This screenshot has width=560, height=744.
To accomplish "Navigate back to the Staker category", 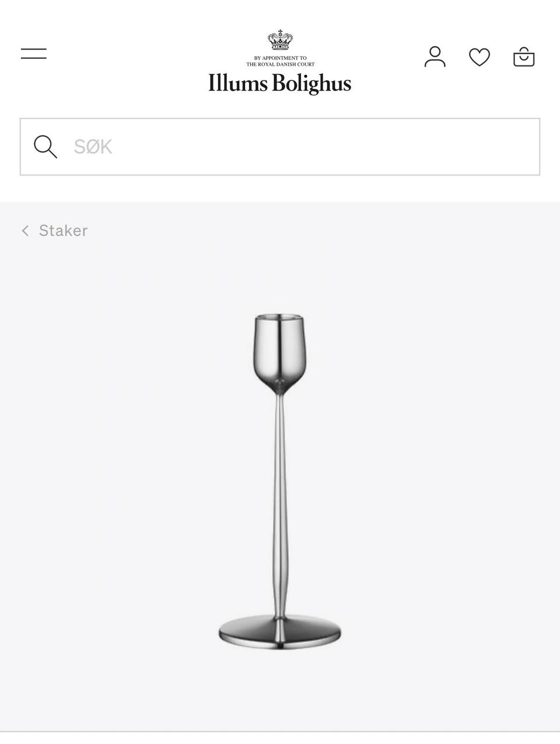I will (55, 231).
